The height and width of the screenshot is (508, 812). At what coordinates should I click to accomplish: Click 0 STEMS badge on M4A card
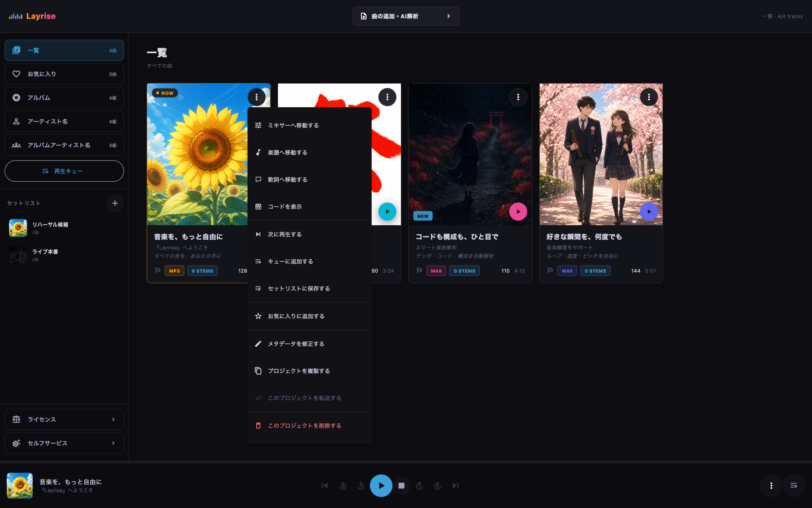click(464, 271)
